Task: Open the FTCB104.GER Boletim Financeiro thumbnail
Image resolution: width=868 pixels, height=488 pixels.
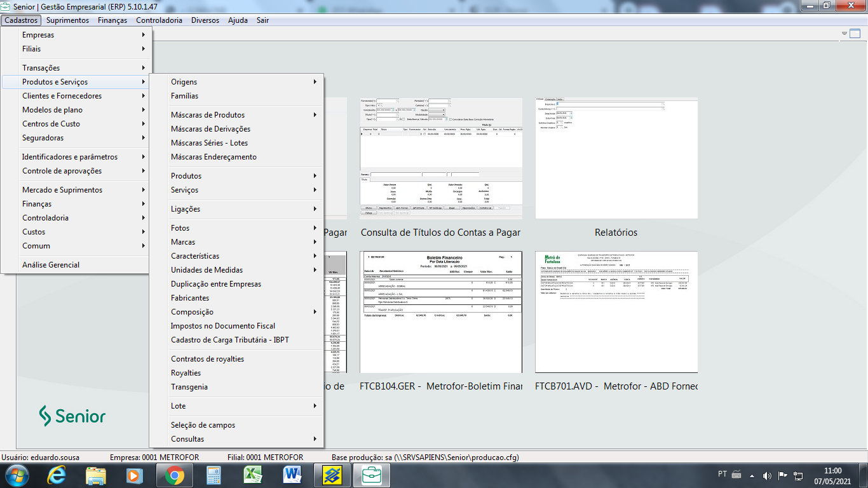Action: point(441,312)
